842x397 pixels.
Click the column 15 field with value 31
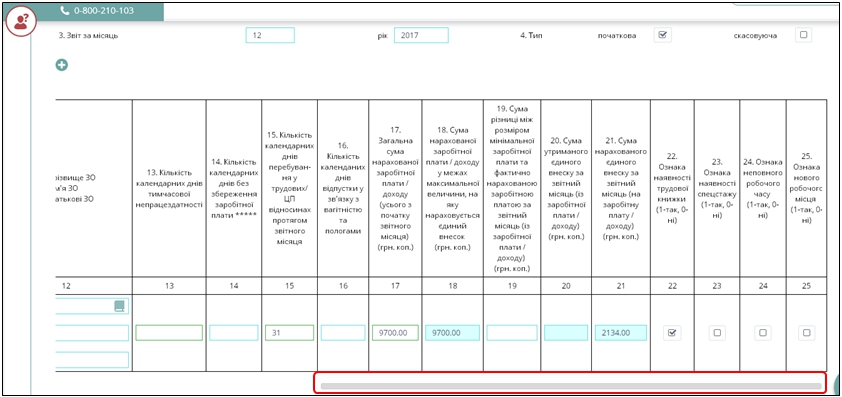click(x=289, y=333)
